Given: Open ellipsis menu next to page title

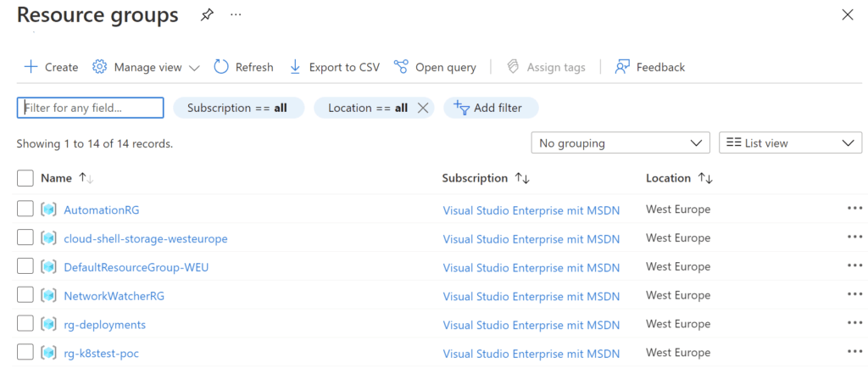Looking at the screenshot, I should tap(236, 15).
